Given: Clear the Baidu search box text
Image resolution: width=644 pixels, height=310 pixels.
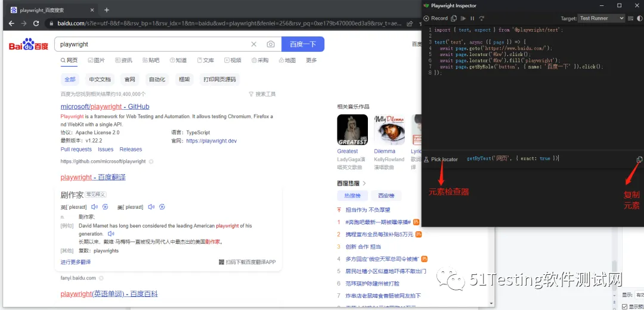Looking at the screenshot, I should pyautogui.click(x=254, y=44).
